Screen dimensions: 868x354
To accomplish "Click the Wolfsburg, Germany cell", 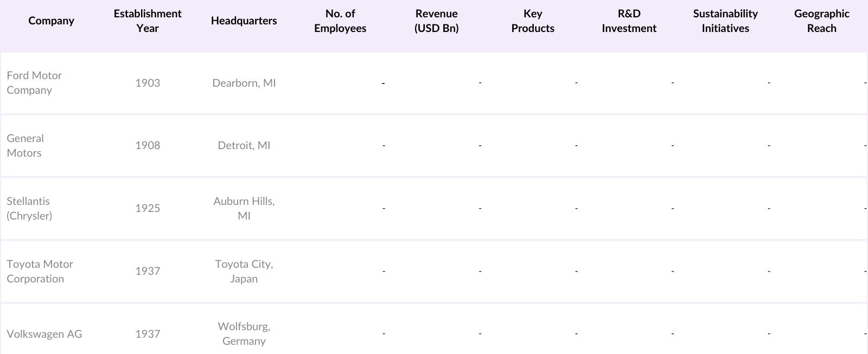I will pyautogui.click(x=244, y=334).
